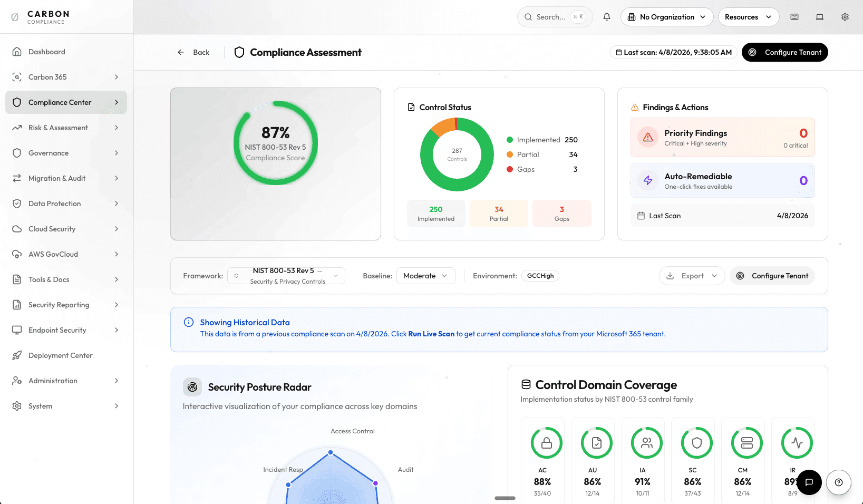This screenshot has width=863, height=504.
Task: Click the 250 Implemented tile
Action: pos(436,214)
